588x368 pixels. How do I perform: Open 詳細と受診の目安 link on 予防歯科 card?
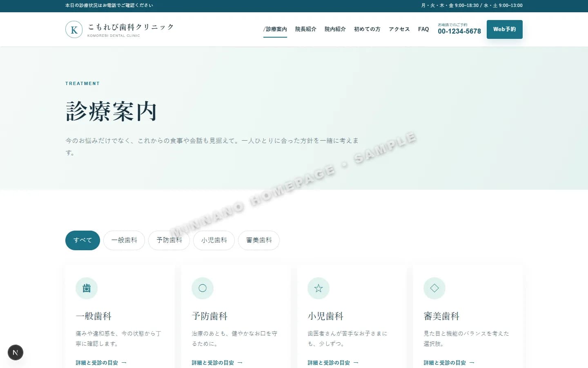pos(217,363)
